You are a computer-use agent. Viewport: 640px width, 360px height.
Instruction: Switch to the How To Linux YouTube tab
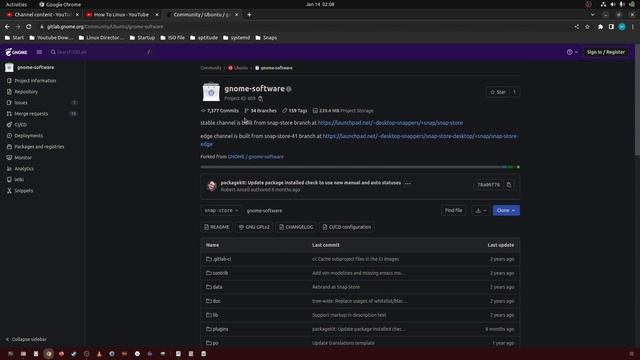pyautogui.click(x=122, y=15)
